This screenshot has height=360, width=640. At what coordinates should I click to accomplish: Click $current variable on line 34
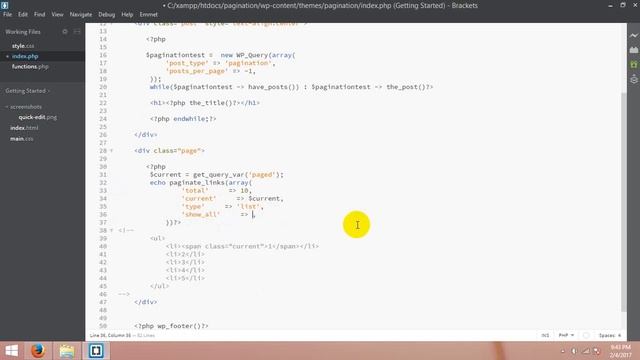pyautogui.click(x=264, y=198)
